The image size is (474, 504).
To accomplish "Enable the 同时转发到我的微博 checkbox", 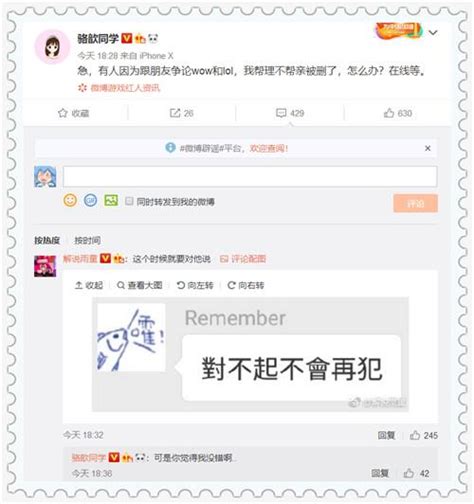I will pos(129,201).
